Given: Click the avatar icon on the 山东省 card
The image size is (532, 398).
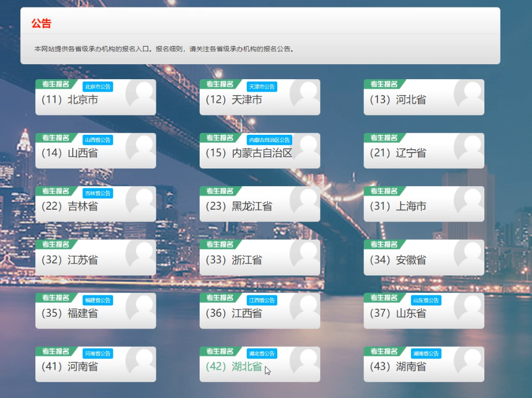Looking at the screenshot, I should (x=469, y=308).
